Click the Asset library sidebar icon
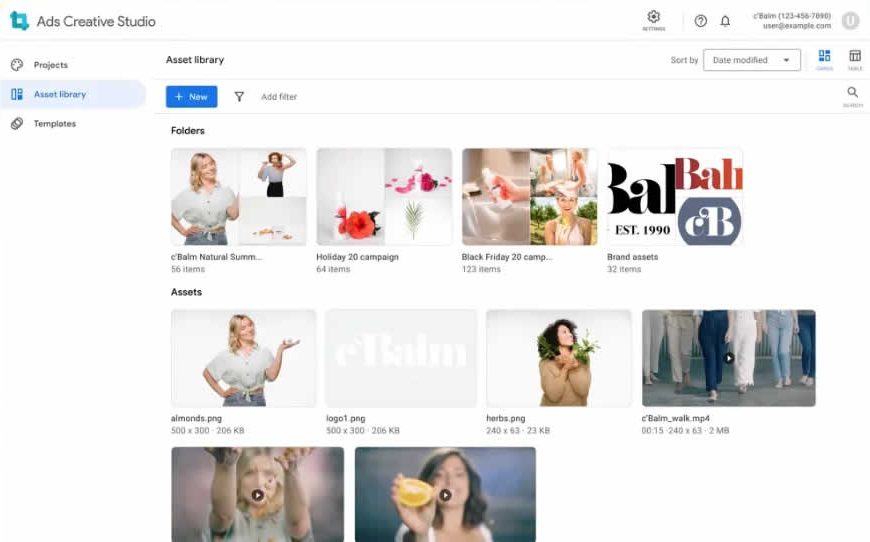The height and width of the screenshot is (542, 870). click(x=17, y=94)
